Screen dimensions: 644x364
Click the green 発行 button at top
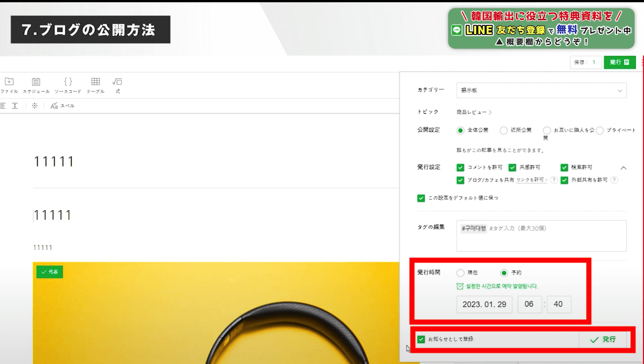click(620, 62)
